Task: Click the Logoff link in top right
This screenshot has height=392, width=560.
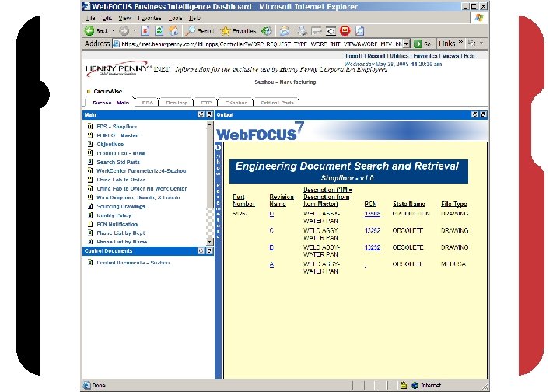Action: [x=354, y=56]
